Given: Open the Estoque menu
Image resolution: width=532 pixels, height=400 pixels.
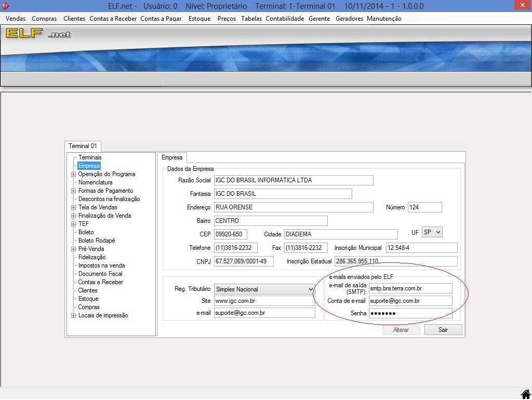Looking at the screenshot, I should (x=199, y=19).
